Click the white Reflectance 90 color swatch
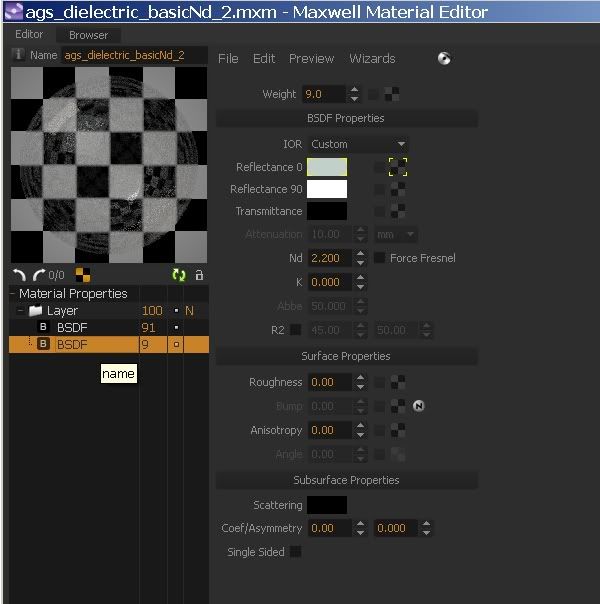The image size is (600, 604). click(327, 189)
